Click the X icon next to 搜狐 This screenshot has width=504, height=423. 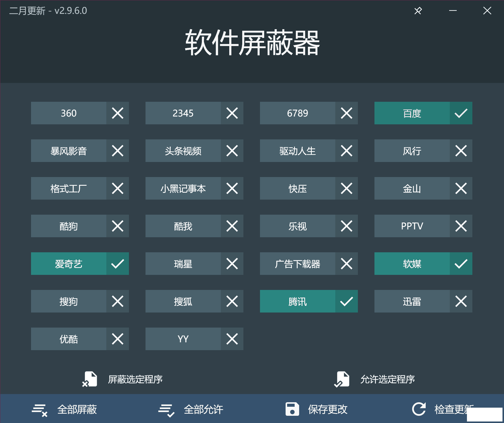point(232,301)
